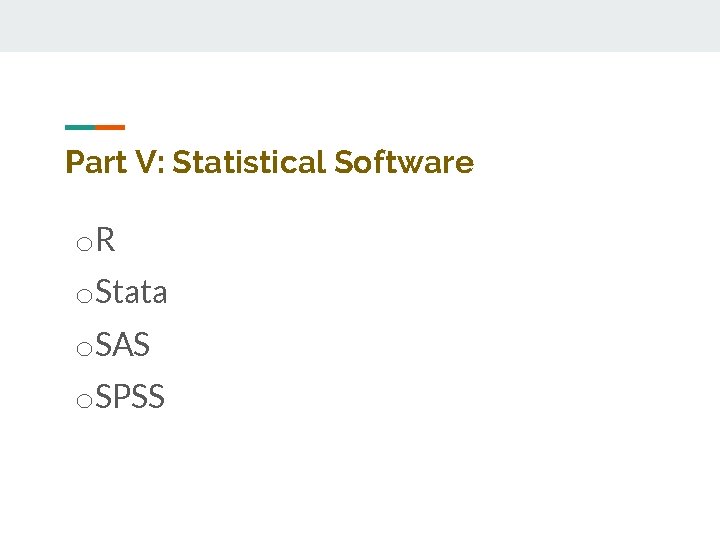Click the gray band atop the slide

point(360,25)
